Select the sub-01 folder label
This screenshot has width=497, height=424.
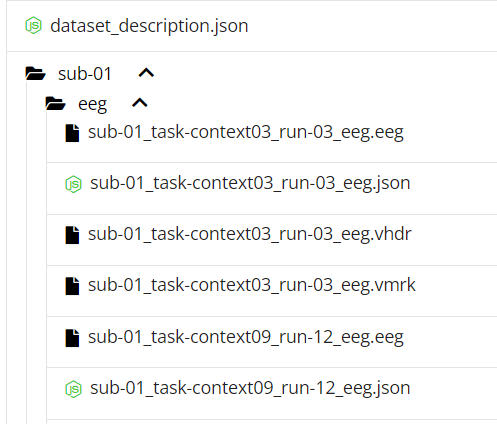point(85,74)
